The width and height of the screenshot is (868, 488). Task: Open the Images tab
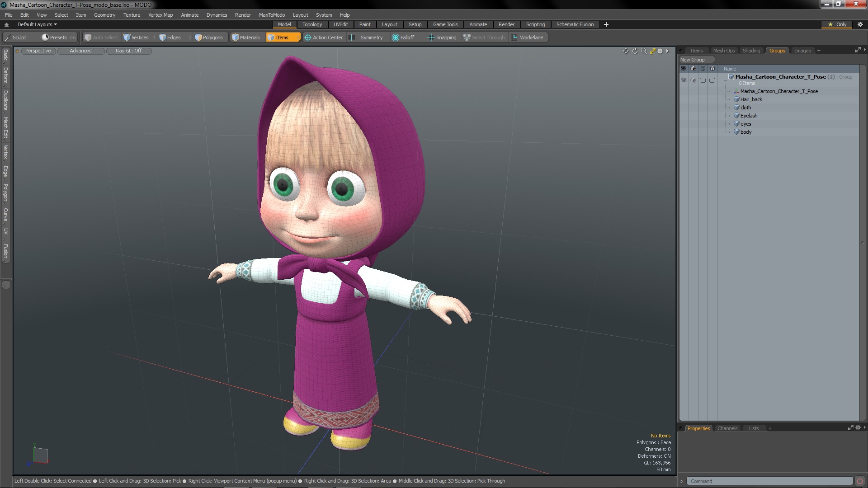(802, 51)
